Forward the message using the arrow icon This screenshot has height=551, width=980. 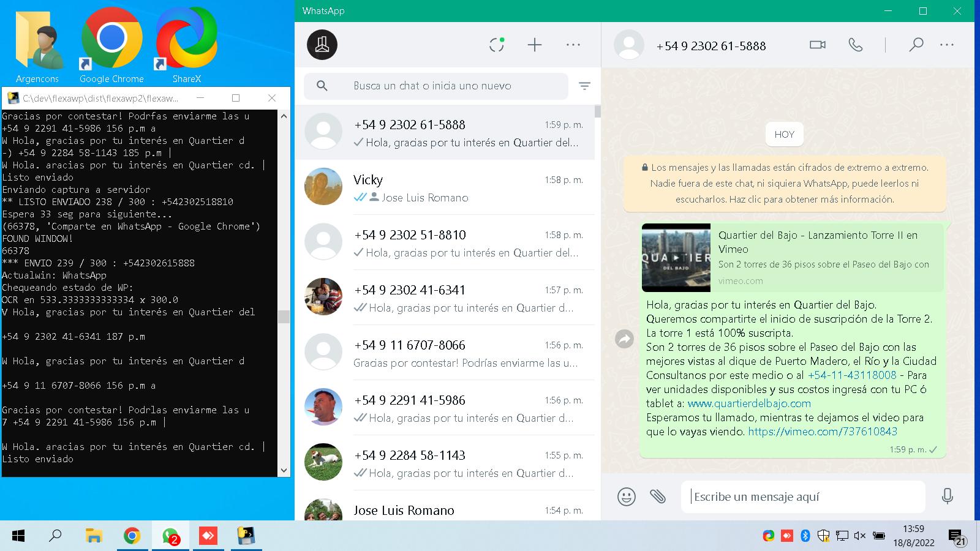624,339
